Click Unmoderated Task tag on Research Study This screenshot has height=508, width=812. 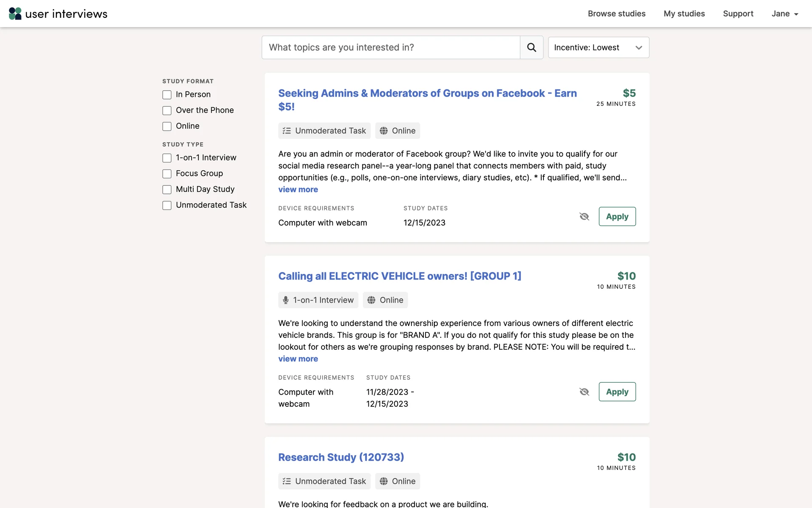point(324,481)
